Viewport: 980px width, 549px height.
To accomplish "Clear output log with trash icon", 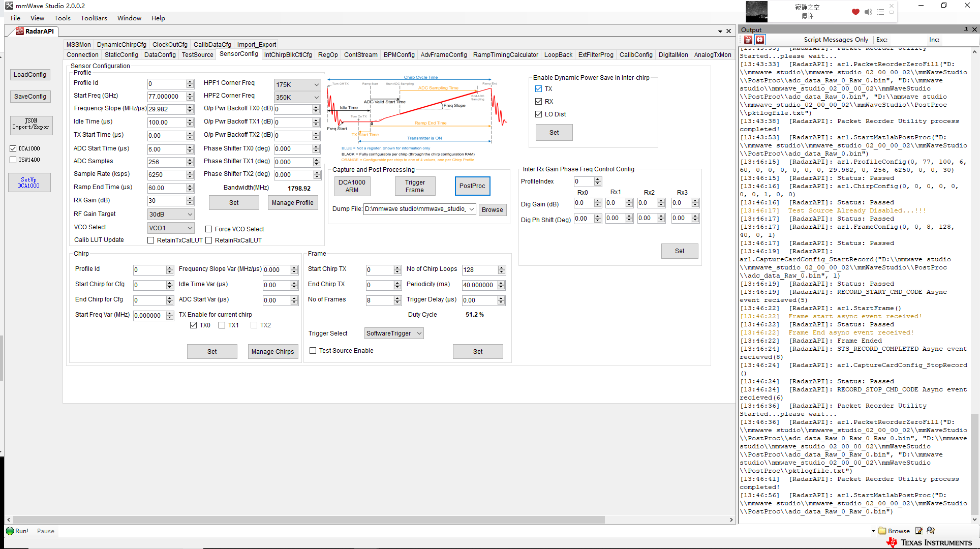I will tap(748, 40).
